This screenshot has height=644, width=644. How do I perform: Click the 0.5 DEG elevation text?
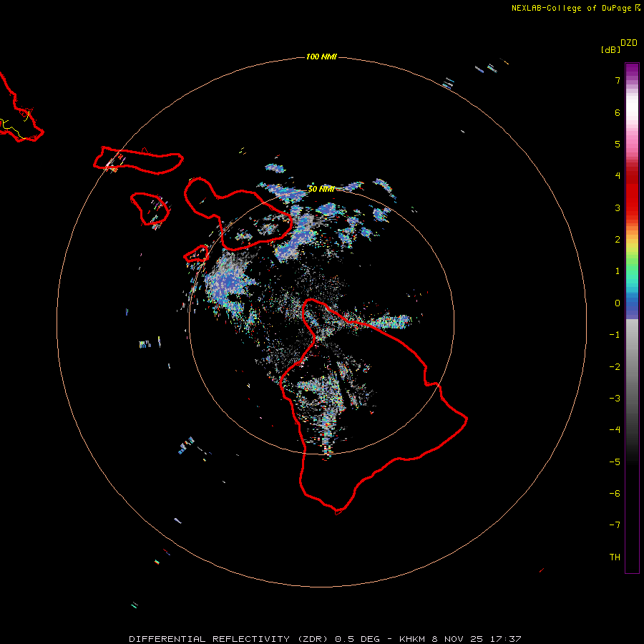pyautogui.click(x=358, y=639)
